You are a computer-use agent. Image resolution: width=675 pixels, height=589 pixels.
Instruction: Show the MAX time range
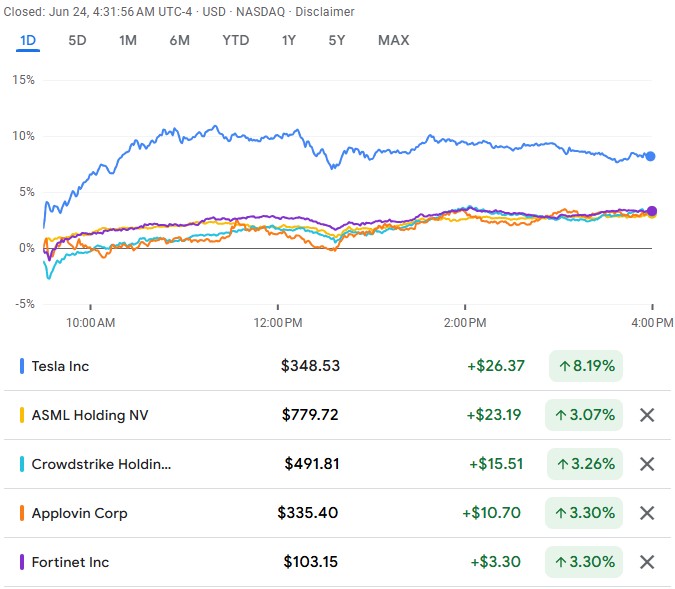click(x=393, y=40)
